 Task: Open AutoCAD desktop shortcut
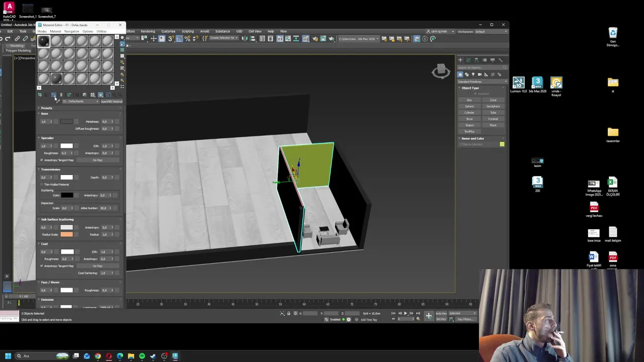pyautogui.click(x=9, y=10)
